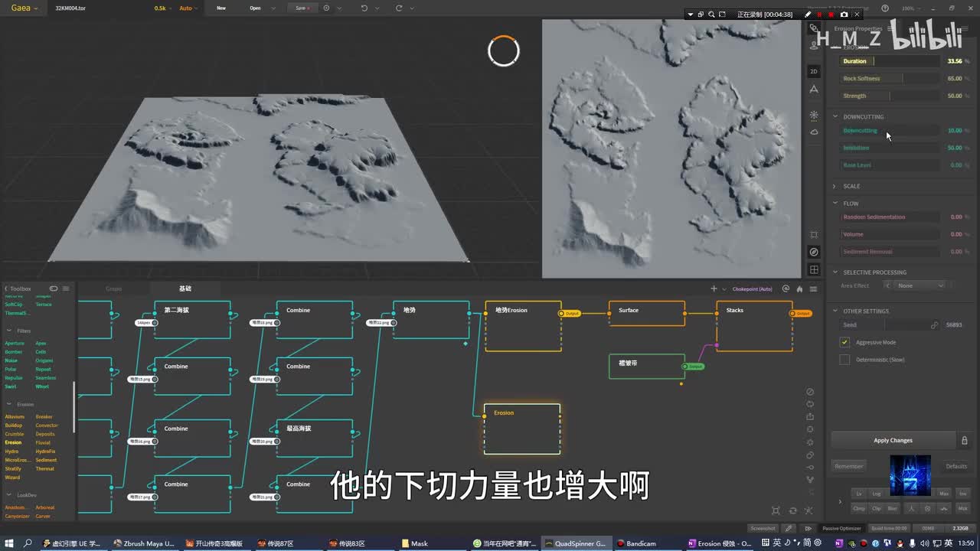
Task: Click the sun lighting icon in viewport sidebar
Action: pos(814,115)
